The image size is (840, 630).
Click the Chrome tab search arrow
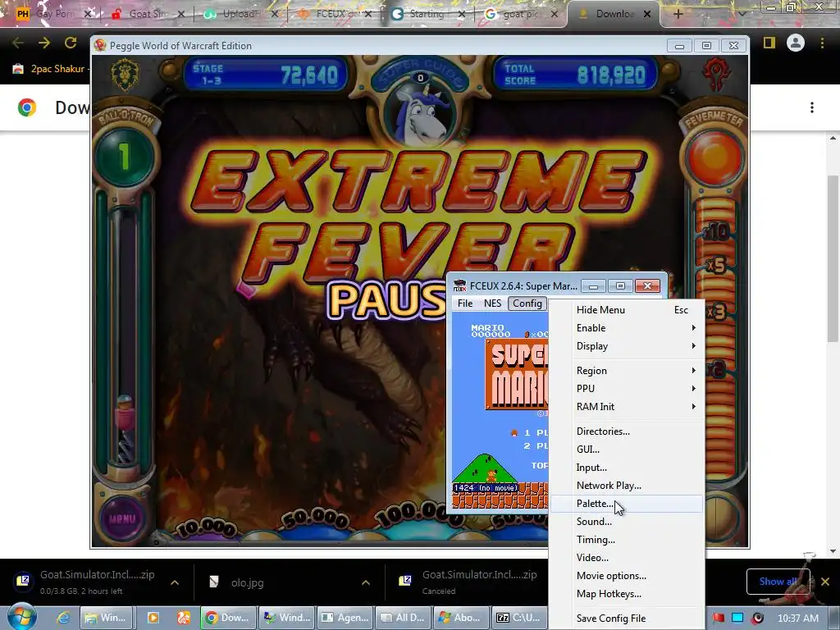tap(742, 14)
